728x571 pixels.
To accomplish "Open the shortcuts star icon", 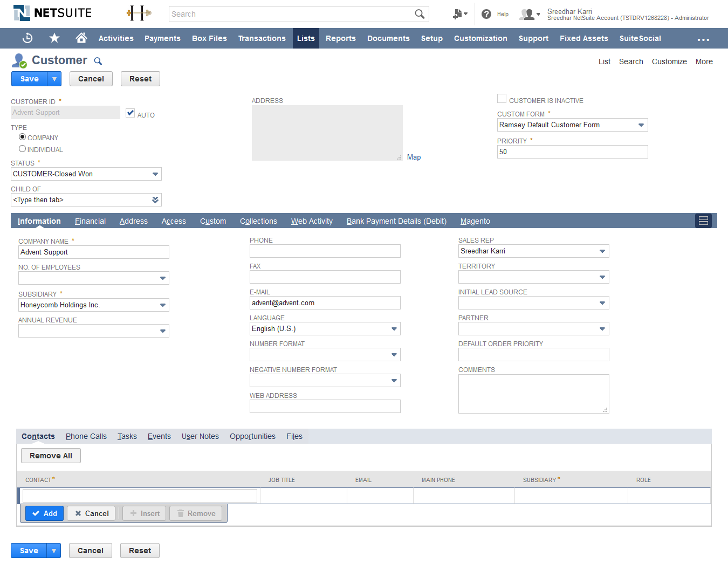I will (54, 38).
